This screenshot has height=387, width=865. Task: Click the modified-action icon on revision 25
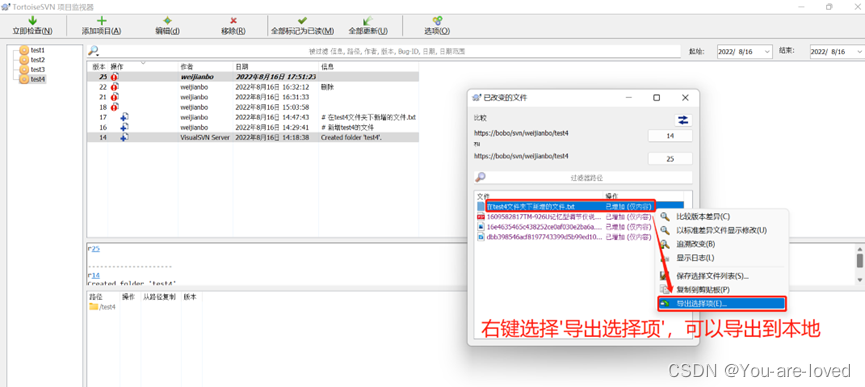tap(115, 77)
